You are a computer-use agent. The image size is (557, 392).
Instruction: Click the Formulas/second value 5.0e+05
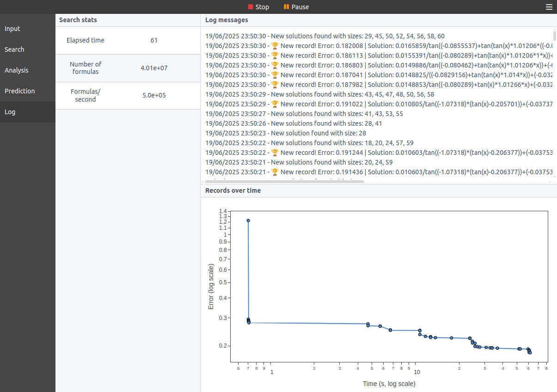(x=154, y=96)
